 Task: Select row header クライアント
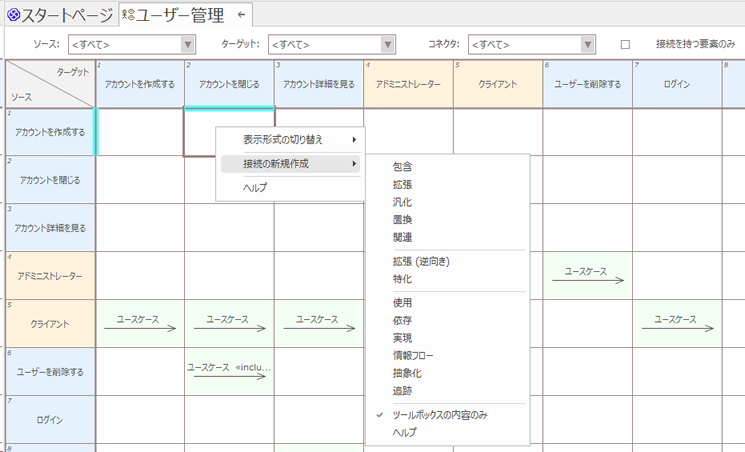coord(50,324)
